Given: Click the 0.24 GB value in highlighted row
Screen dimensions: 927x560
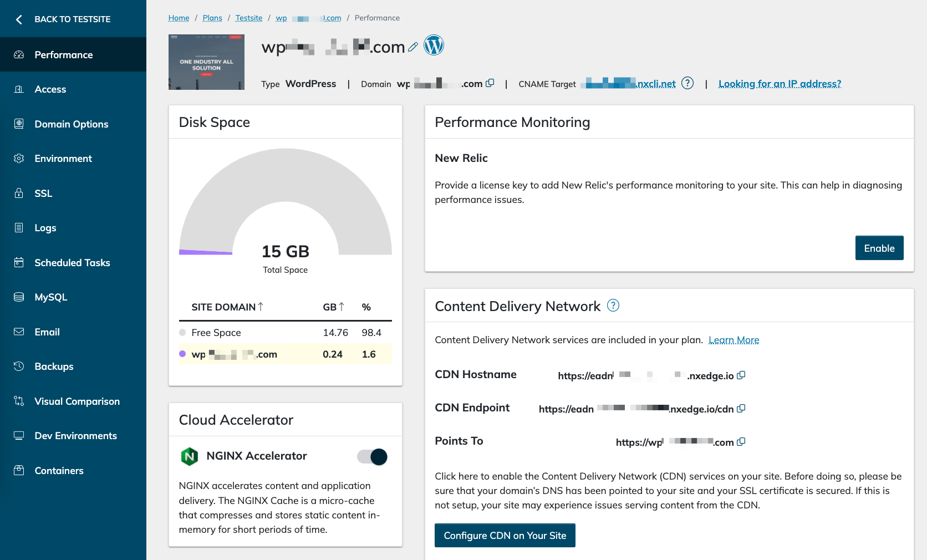Looking at the screenshot, I should tap(333, 354).
